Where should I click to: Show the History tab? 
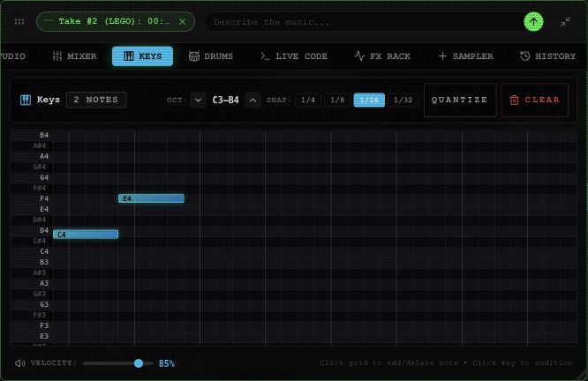click(x=547, y=56)
